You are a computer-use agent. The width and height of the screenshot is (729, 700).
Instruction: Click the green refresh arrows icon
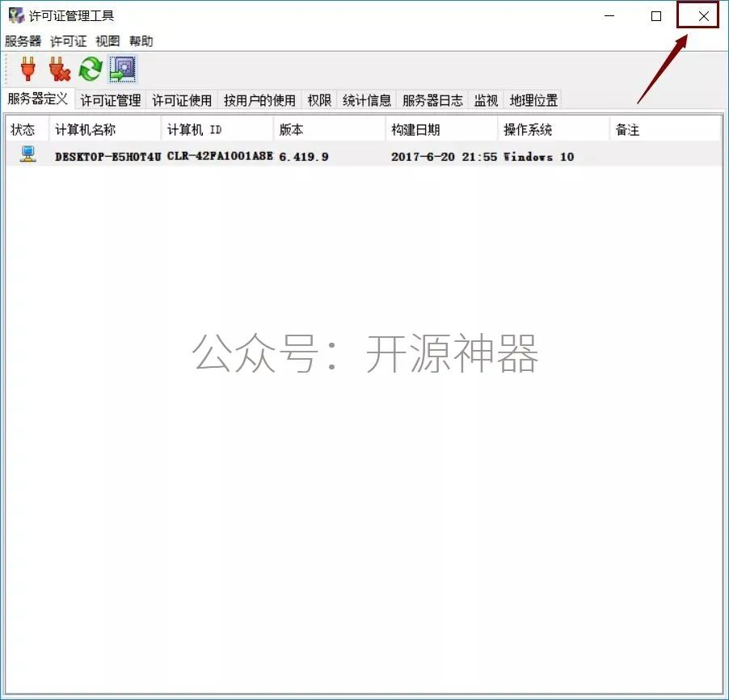pos(91,70)
